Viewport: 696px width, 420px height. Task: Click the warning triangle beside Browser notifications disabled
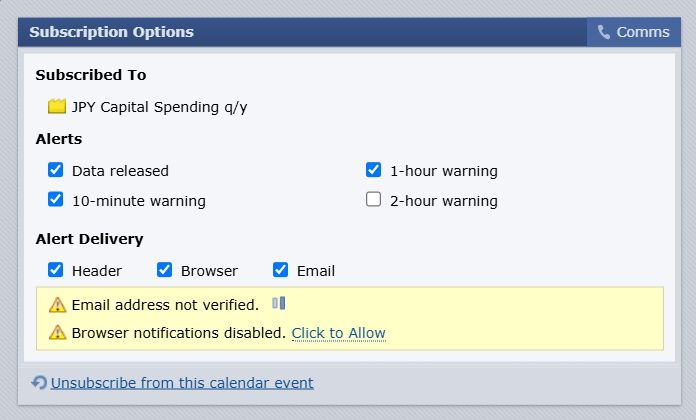[57, 333]
